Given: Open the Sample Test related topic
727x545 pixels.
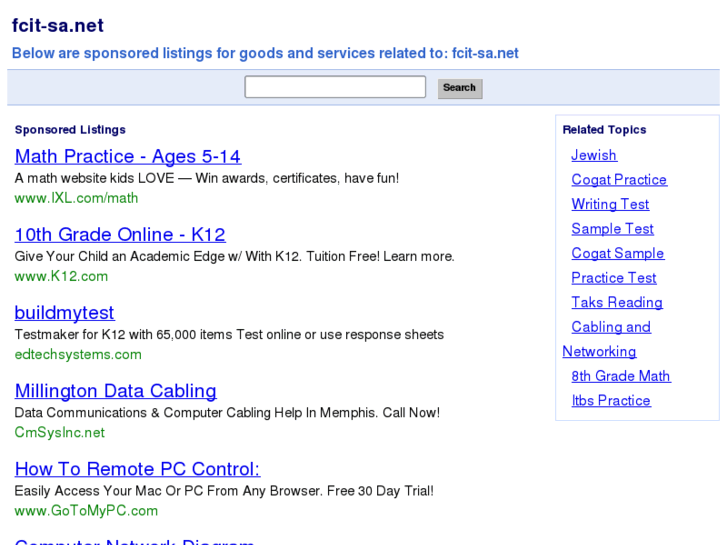Looking at the screenshot, I should (x=612, y=229).
